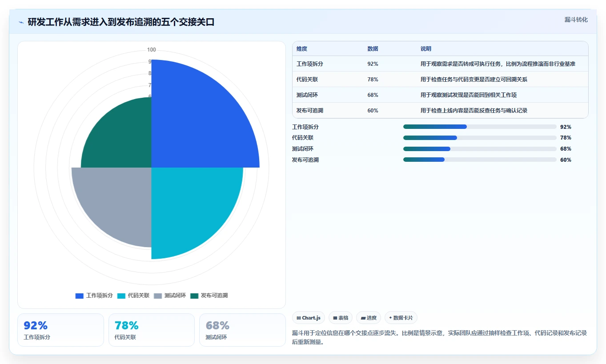606x364 pixels.
Task: Click the 发布可追溯 progress bar
Action: (480, 160)
